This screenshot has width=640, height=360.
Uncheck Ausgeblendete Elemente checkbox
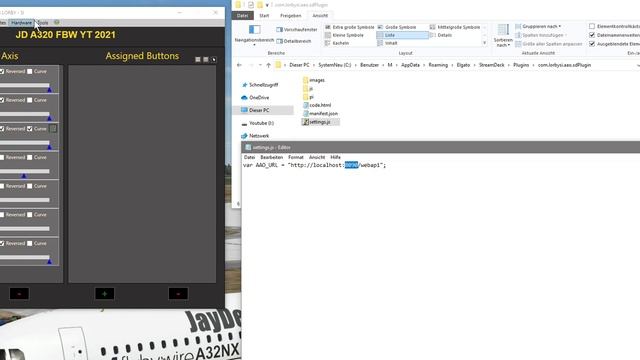(x=592, y=44)
